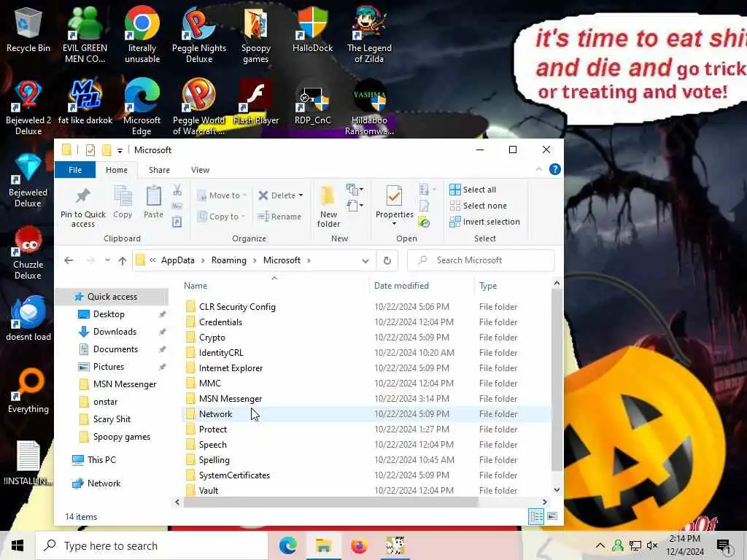This screenshot has height=560, width=747.
Task: Click the vertical scrollbar in file list
Action: click(x=556, y=380)
